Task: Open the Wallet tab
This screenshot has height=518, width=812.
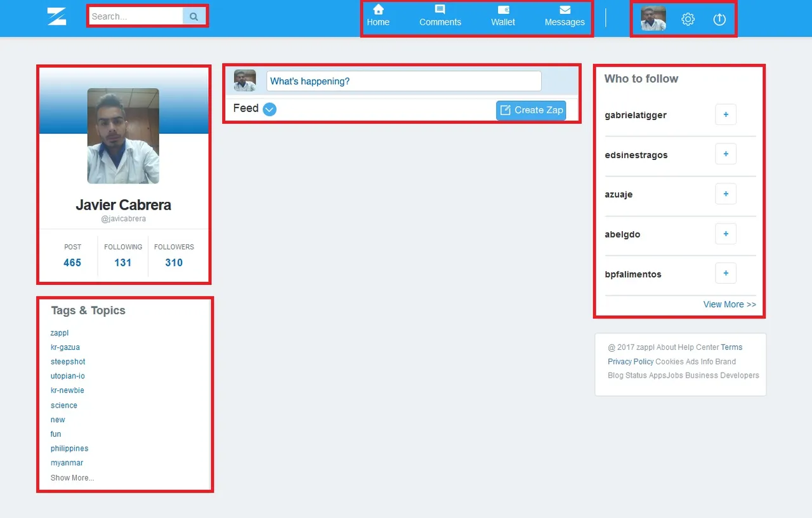Action: coord(503,16)
